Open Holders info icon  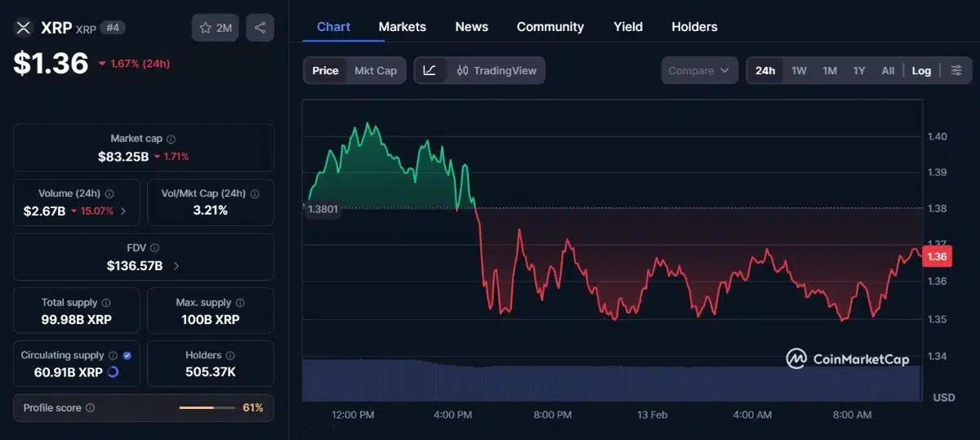tap(230, 355)
